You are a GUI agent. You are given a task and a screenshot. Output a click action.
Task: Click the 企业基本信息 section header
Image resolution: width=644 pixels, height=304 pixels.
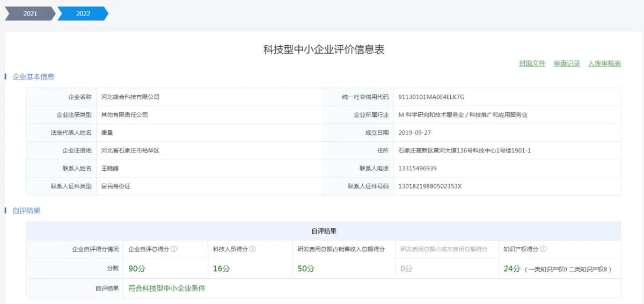[33, 77]
